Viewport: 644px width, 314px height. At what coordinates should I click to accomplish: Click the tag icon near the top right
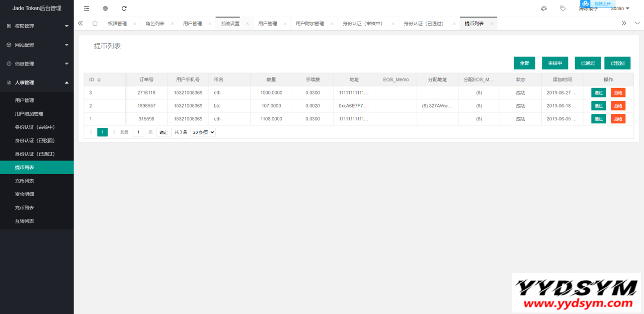tap(562, 9)
